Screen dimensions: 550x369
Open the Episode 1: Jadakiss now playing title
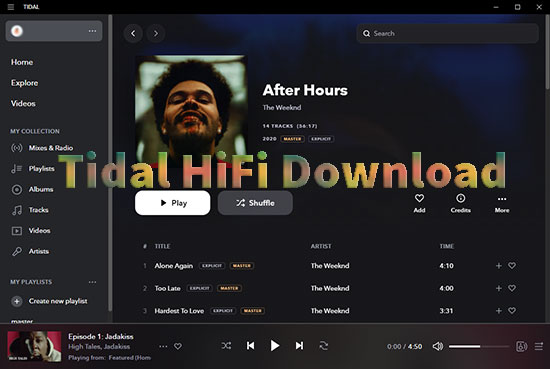pyautogui.click(x=101, y=337)
